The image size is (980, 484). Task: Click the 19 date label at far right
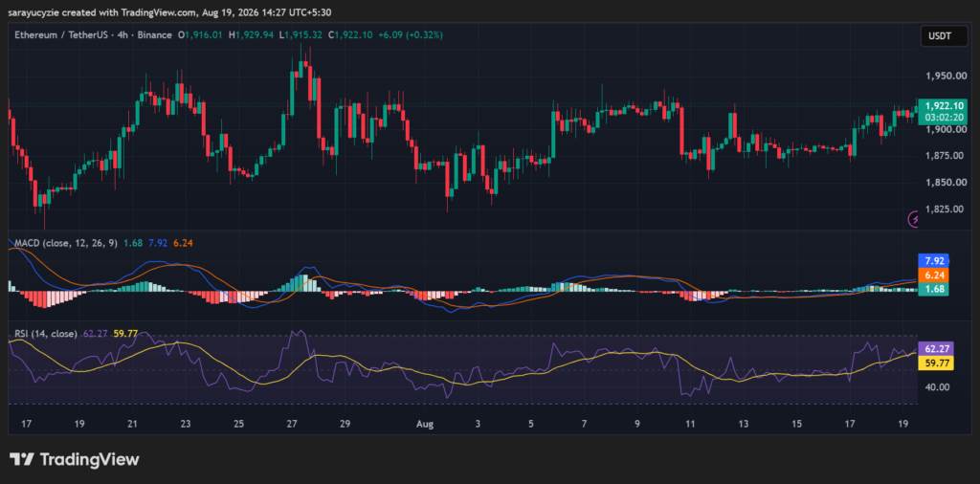click(x=902, y=424)
